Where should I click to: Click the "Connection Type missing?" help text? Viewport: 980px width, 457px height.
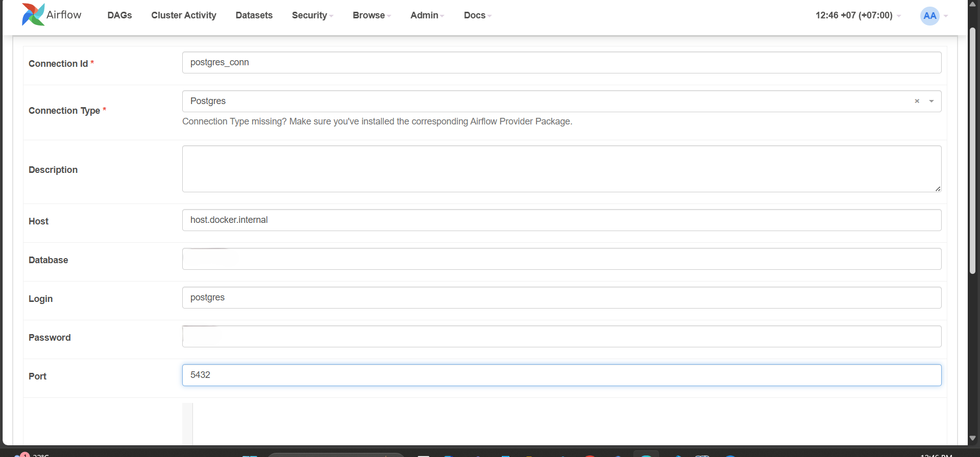(377, 121)
